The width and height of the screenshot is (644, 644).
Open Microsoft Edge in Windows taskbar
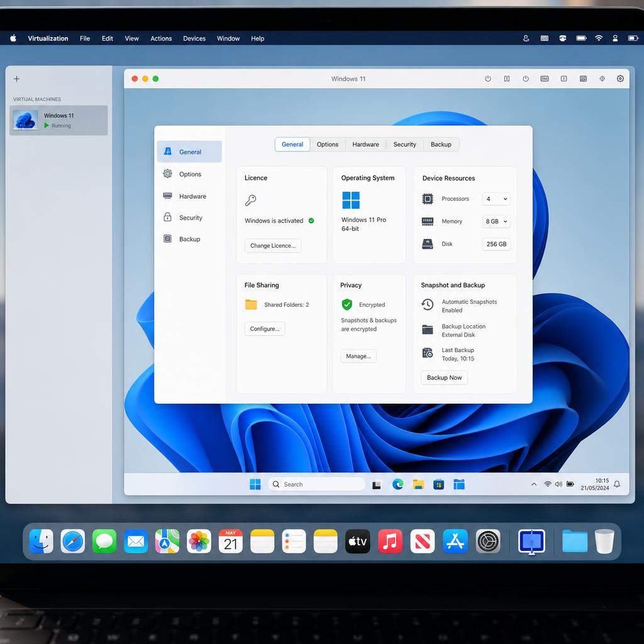[397, 484]
